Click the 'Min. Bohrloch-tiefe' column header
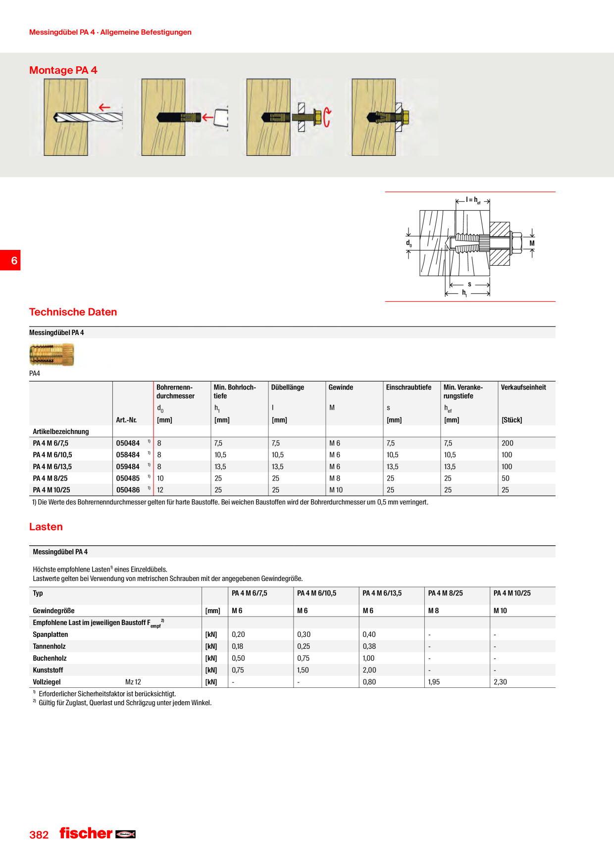 [x=235, y=391]
